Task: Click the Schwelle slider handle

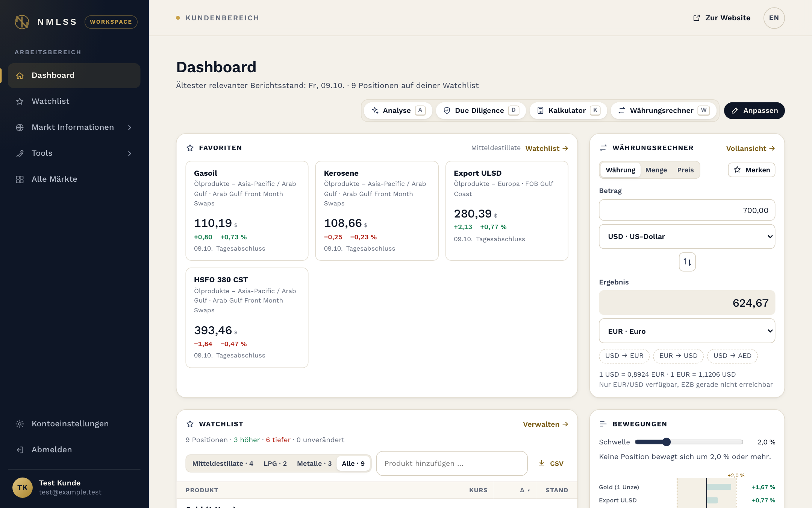Action: pos(667,442)
